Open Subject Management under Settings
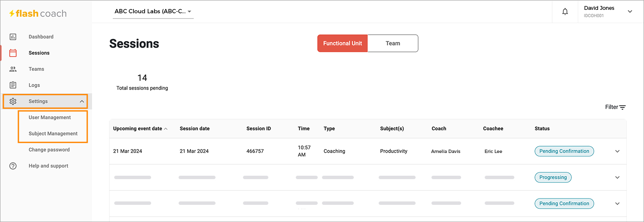644x222 pixels. [x=53, y=134]
